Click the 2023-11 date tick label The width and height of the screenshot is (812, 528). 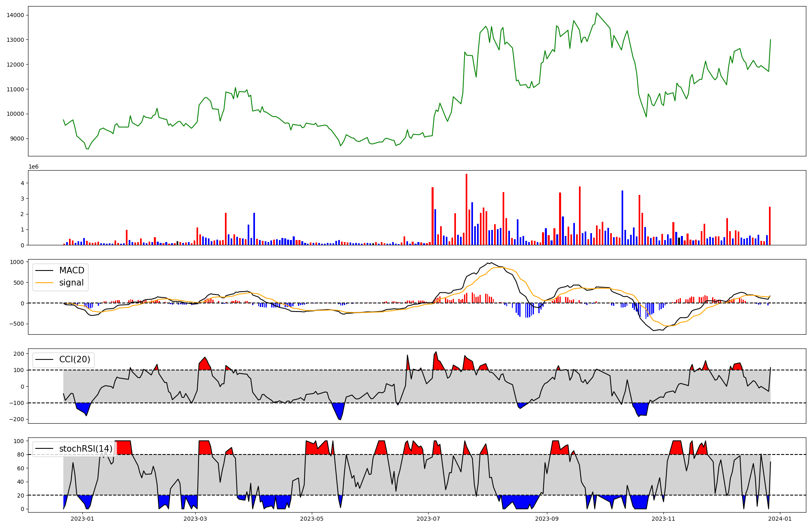pos(663,519)
